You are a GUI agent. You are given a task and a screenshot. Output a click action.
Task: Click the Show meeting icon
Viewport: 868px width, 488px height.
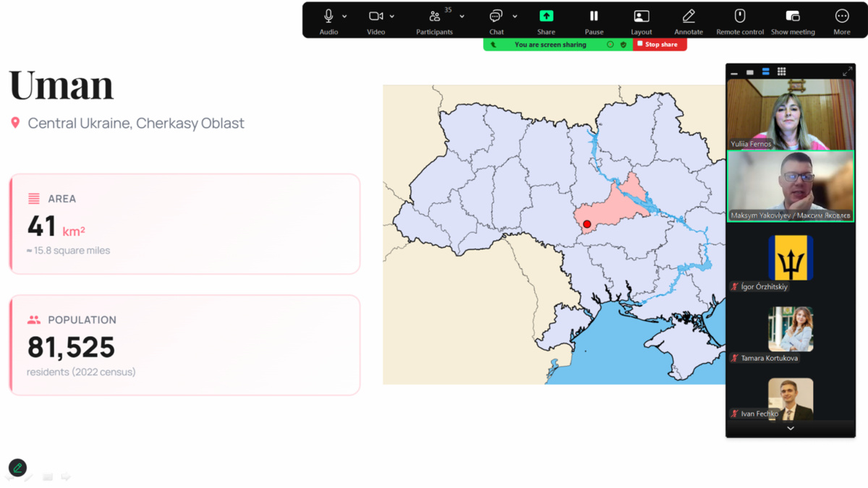click(x=793, y=17)
